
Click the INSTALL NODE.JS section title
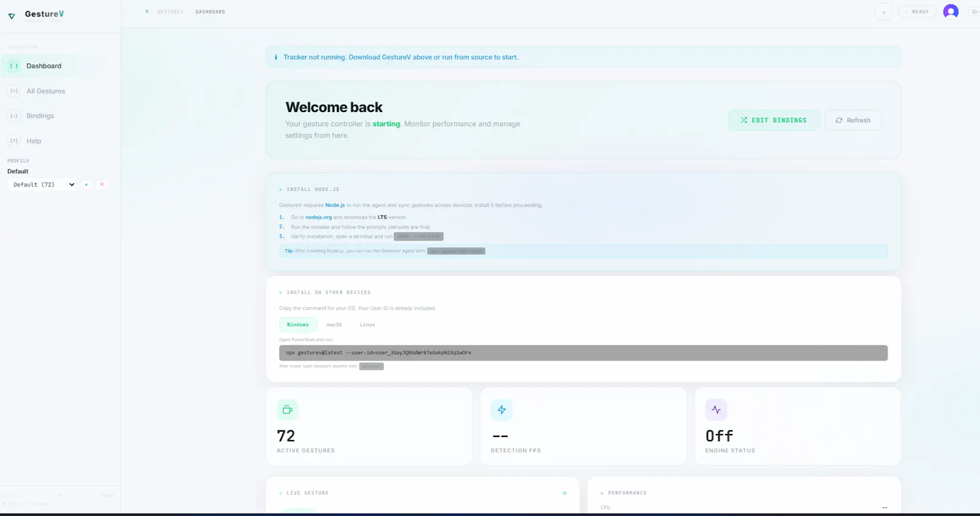click(313, 189)
